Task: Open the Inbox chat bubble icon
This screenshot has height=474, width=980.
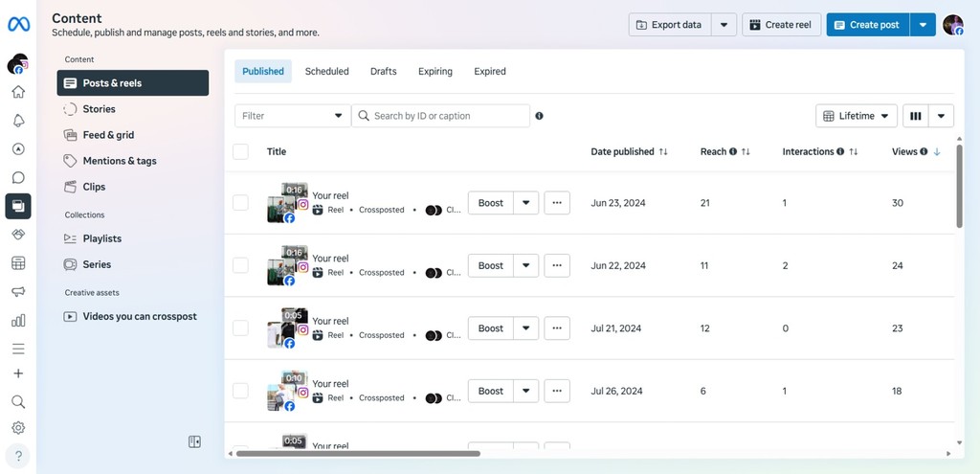Action: (18, 177)
